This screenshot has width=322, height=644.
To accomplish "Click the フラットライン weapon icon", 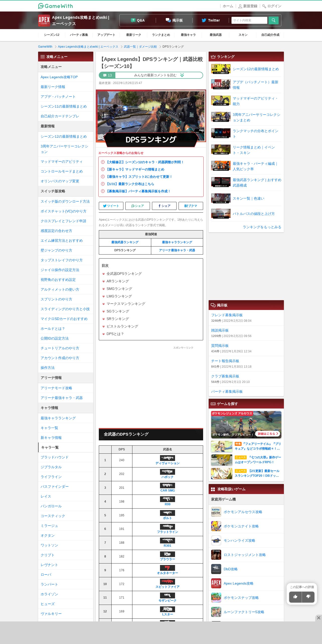I will 168,527.
